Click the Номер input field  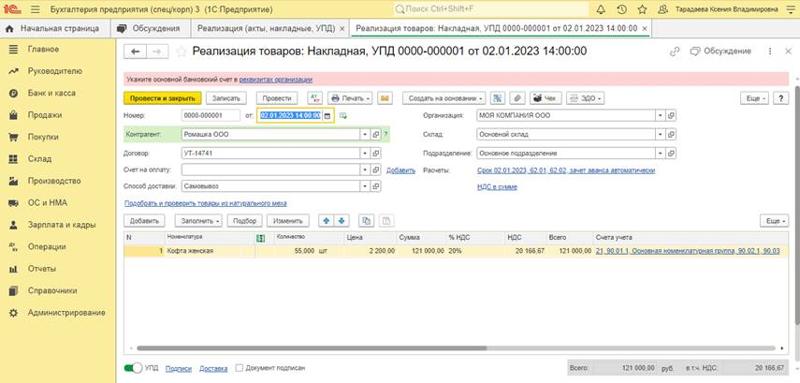click(x=211, y=116)
